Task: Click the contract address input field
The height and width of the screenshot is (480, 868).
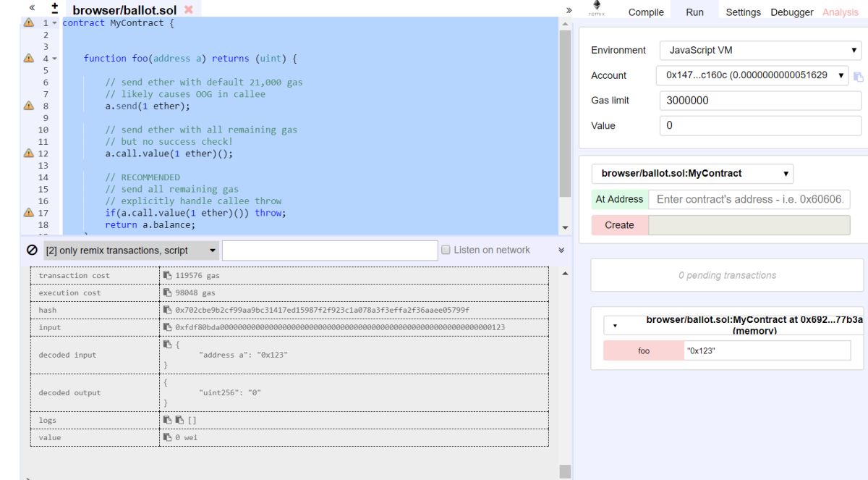Action: click(749, 199)
